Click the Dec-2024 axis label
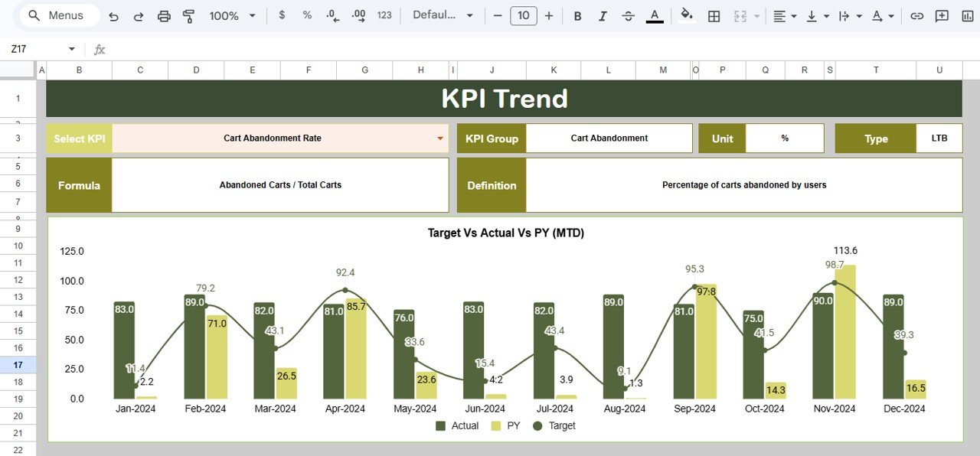The height and width of the screenshot is (456, 980). tap(903, 409)
